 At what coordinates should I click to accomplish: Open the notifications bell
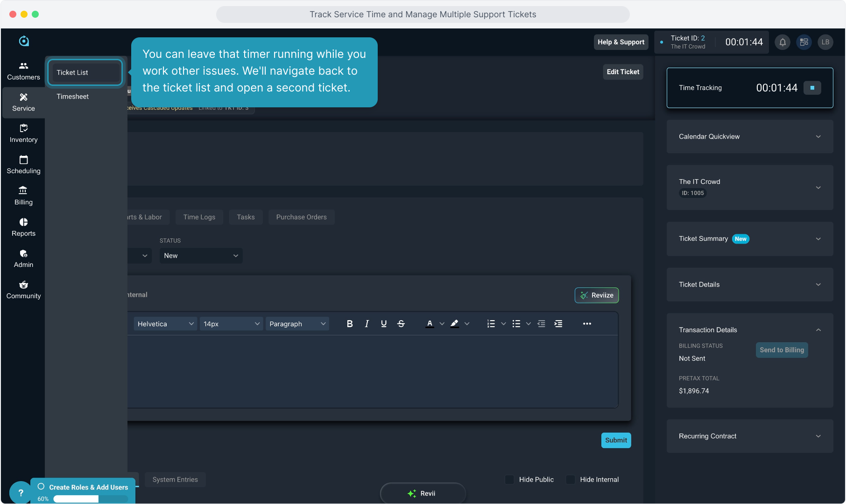pos(783,42)
